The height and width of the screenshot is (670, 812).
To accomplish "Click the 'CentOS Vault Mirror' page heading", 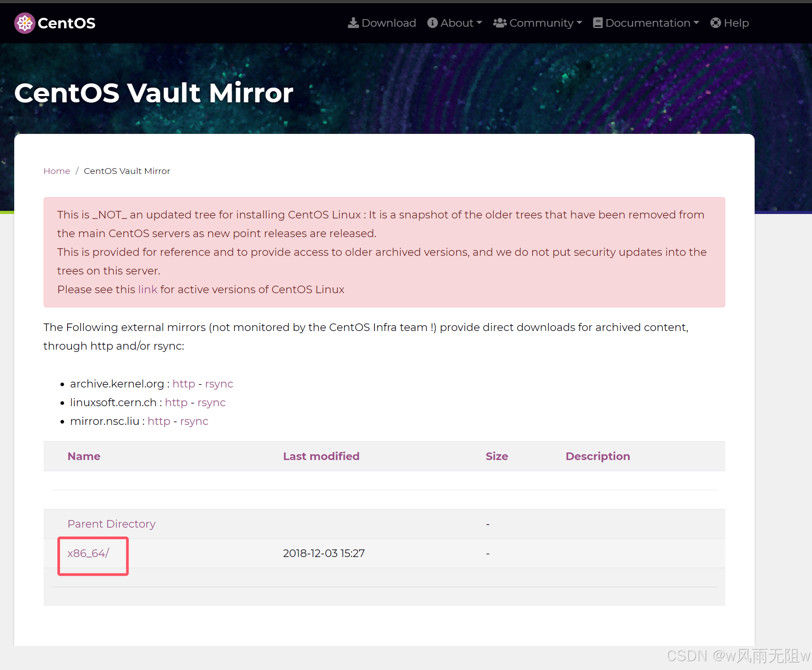I will coord(154,93).
